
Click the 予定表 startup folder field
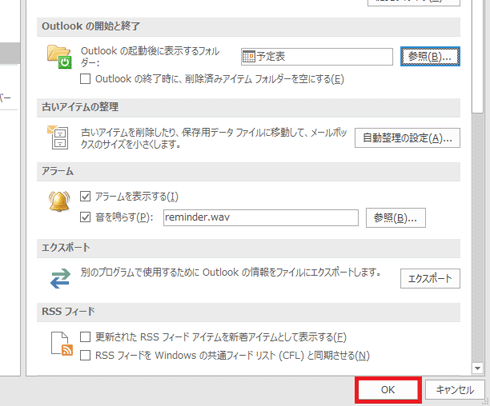click(x=317, y=57)
